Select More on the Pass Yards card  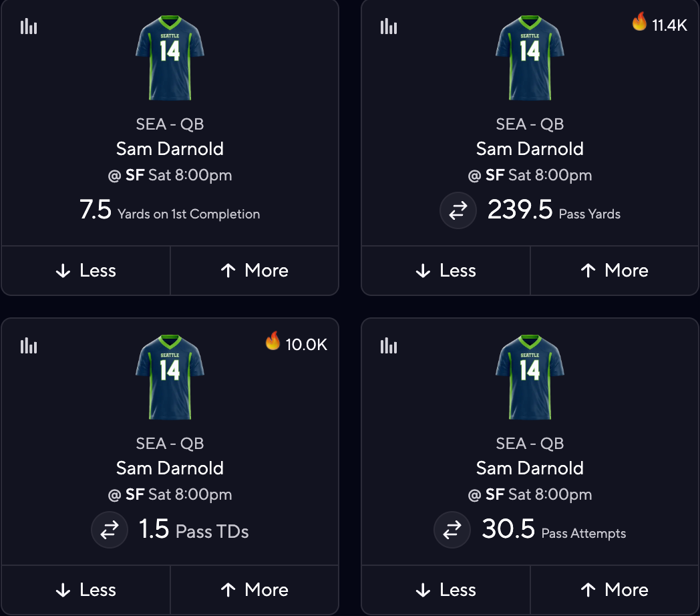(615, 271)
